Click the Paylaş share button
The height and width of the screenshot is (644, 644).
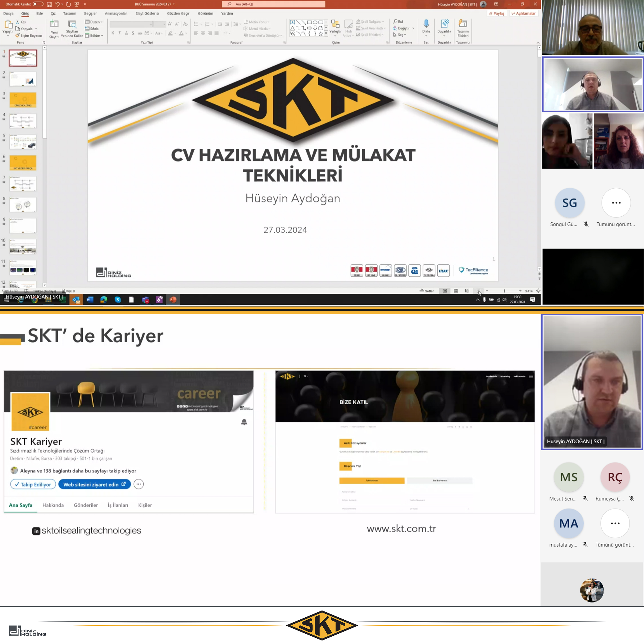[x=497, y=13]
